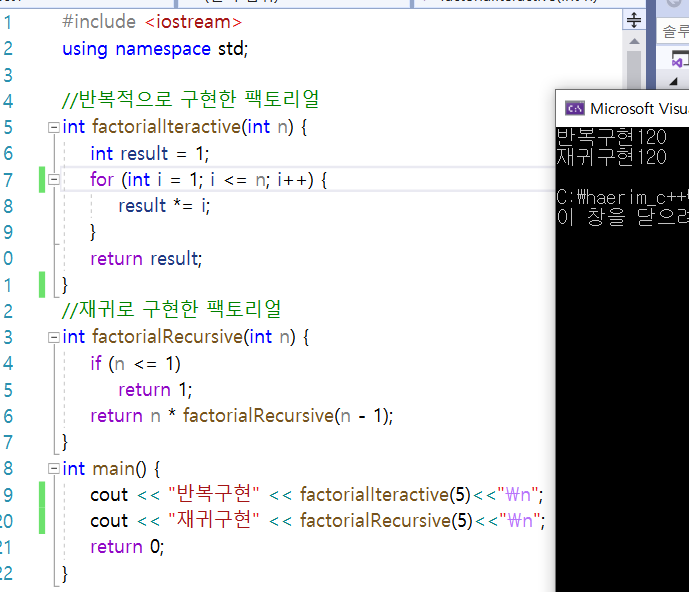
Task: Click 'factorialRecursive' in the function definition line
Action: coord(167,337)
